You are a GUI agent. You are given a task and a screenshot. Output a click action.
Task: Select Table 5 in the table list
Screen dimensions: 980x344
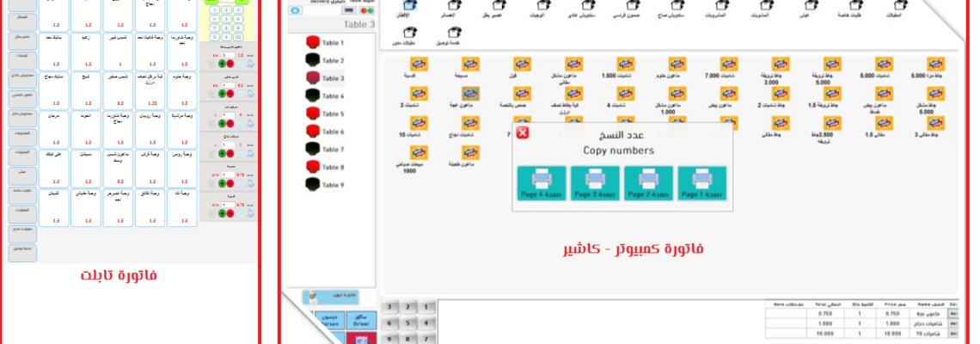click(325, 114)
